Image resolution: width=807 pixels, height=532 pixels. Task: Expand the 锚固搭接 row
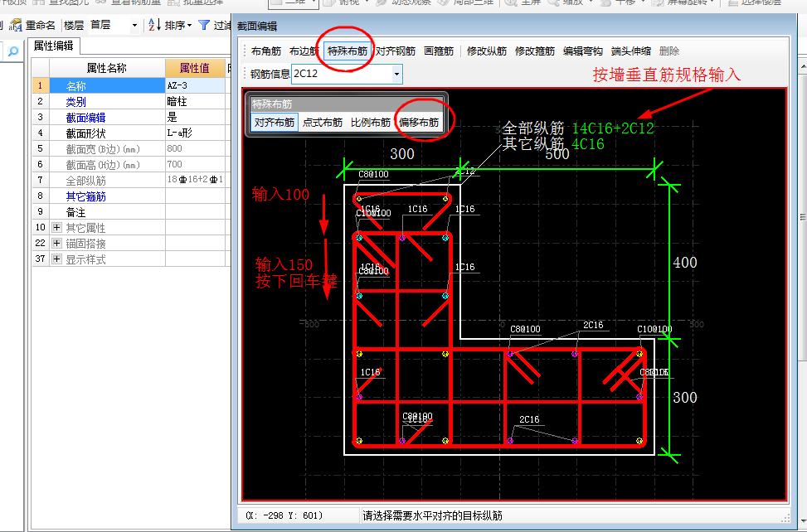click(56, 243)
